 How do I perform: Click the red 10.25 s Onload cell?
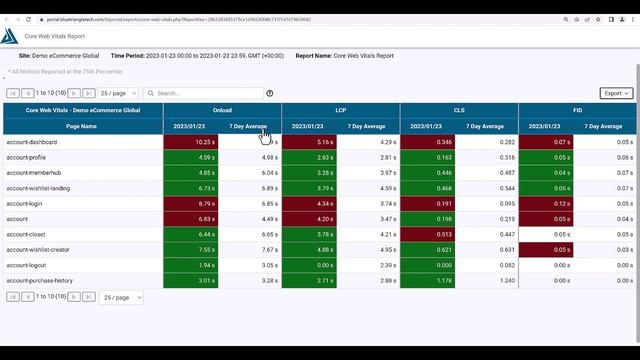pos(191,142)
